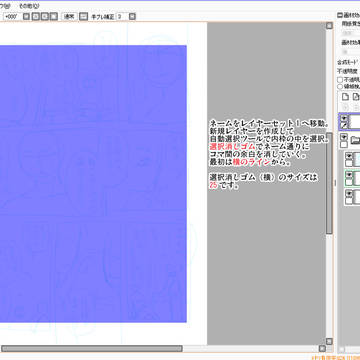
Task: Reset the canvas view rotation
Action: [54, 16]
